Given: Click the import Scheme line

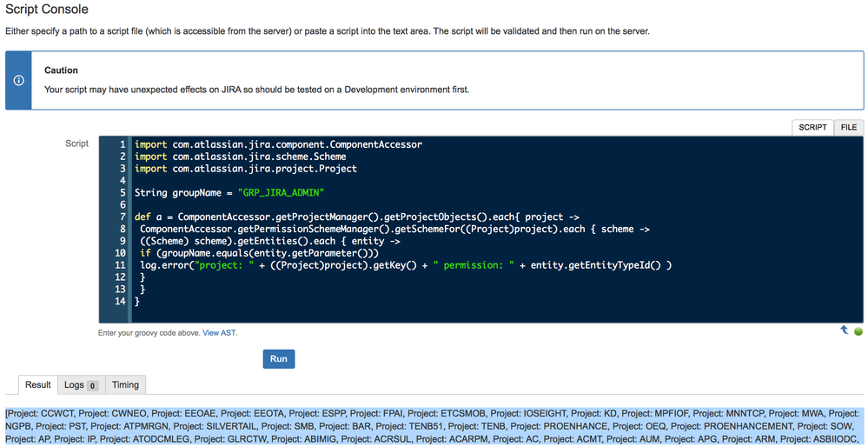Looking at the screenshot, I should pyautogui.click(x=241, y=157).
